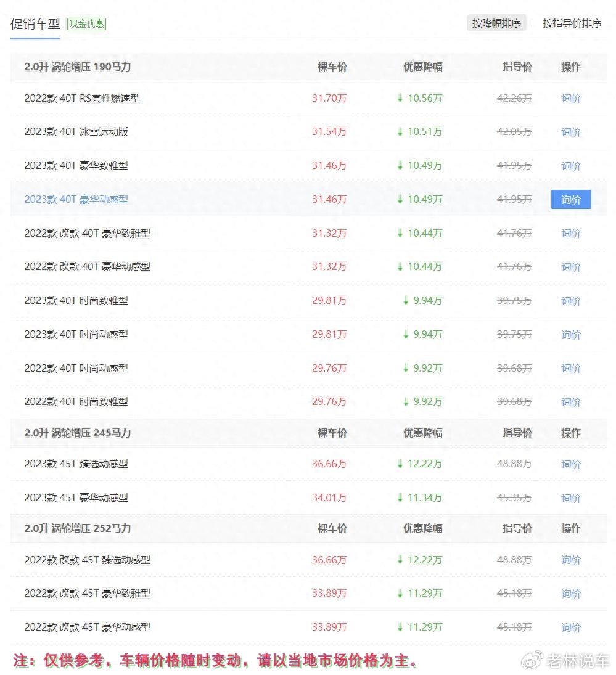Click 询价 for 2022款 40T 时尚动感型

point(571,368)
